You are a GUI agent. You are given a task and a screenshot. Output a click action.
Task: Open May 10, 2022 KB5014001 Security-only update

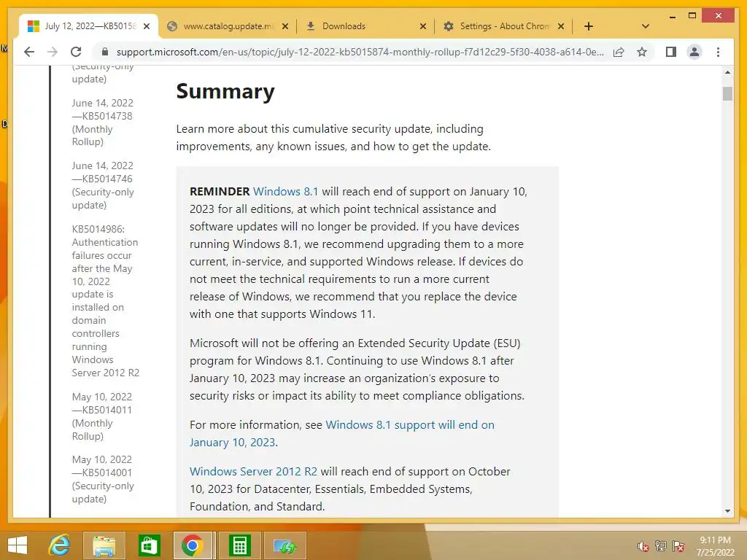(x=102, y=479)
